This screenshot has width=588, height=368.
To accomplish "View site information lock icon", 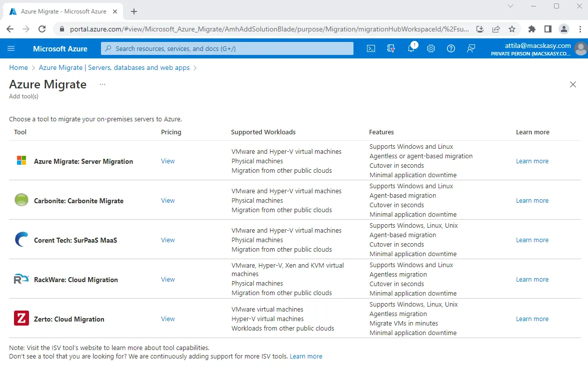I will pos(62,29).
